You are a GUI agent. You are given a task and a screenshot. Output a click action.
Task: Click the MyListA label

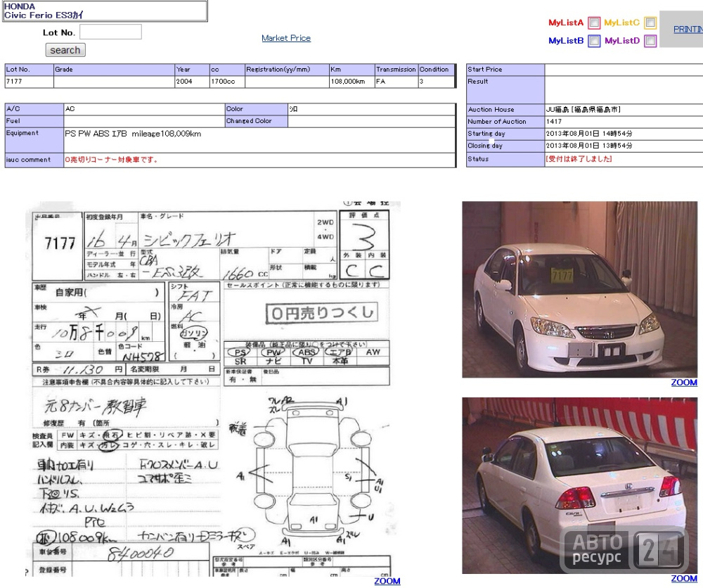point(566,23)
